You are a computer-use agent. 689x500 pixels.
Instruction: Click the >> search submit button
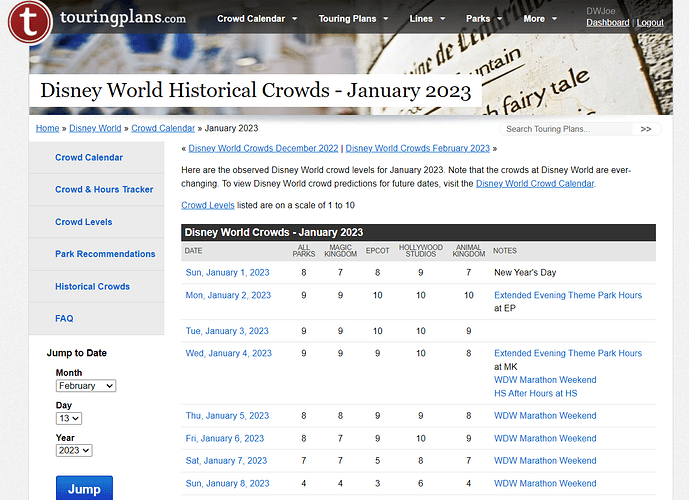tap(645, 129)
